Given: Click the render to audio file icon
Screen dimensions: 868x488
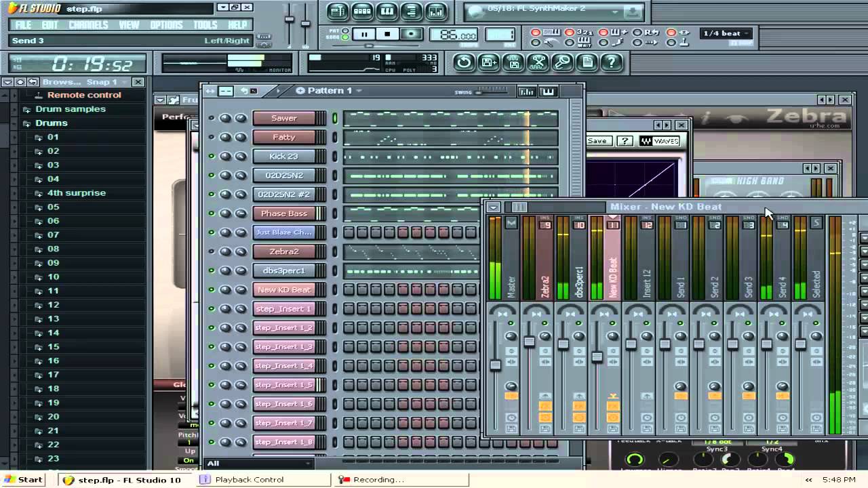Looking at the screenshot, I should [513, 63].
